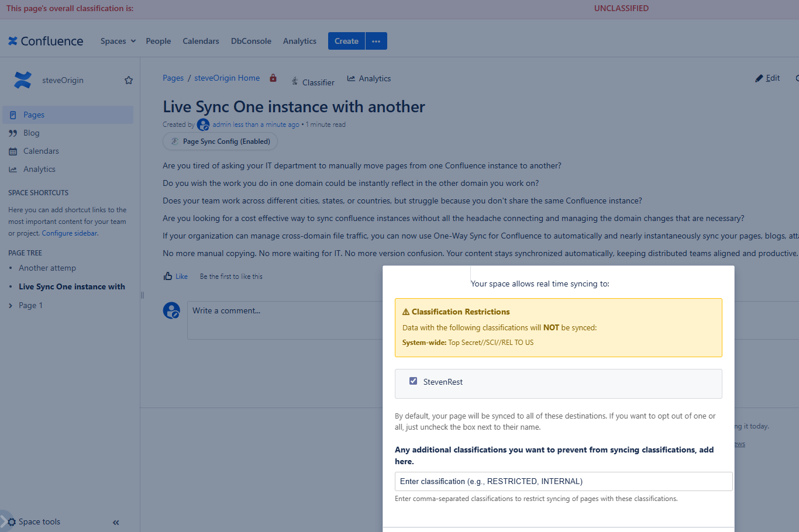Open Space tools at the bottom
Image resolution: width=799 pixels, height=532 pixels.
click(39, 521)
